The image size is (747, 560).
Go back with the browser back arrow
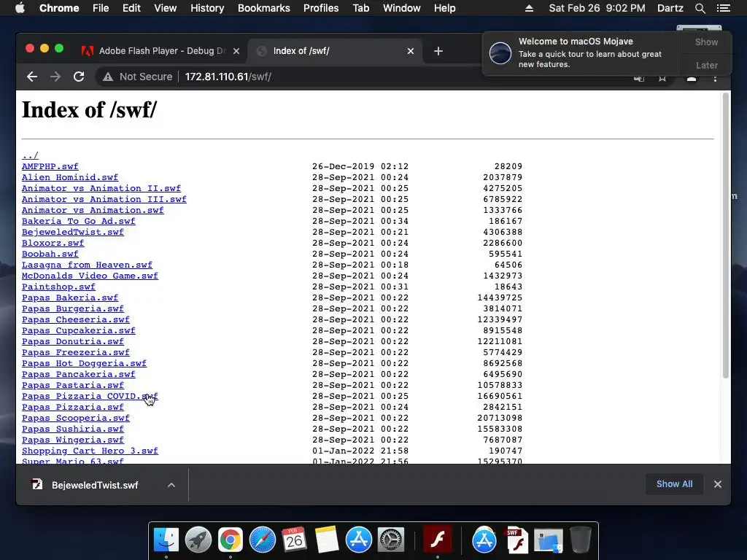coord(32,77)
